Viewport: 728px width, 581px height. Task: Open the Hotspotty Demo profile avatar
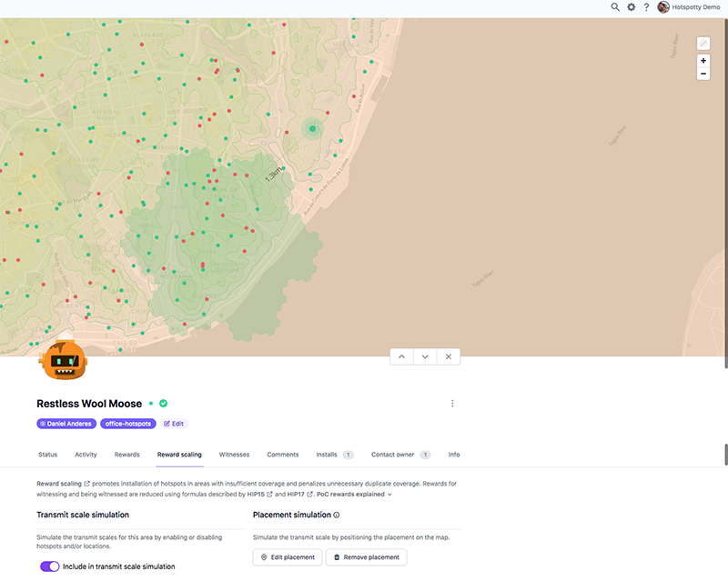pos(665,7)
